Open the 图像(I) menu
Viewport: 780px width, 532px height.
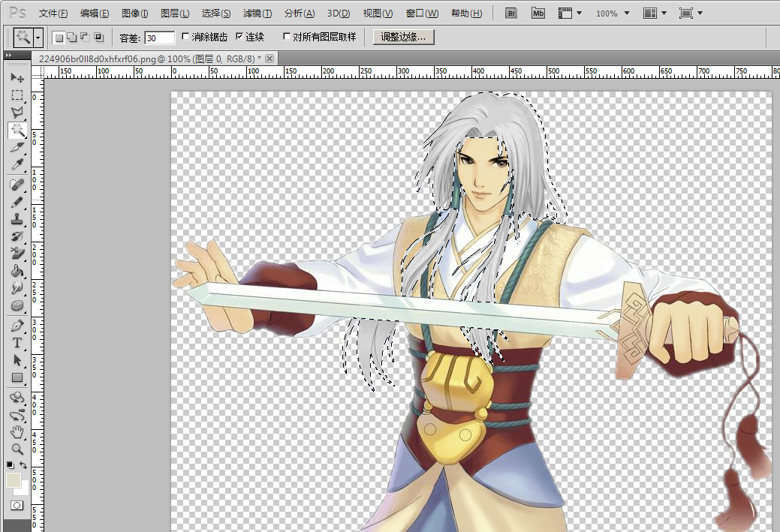tap(135, 14)
